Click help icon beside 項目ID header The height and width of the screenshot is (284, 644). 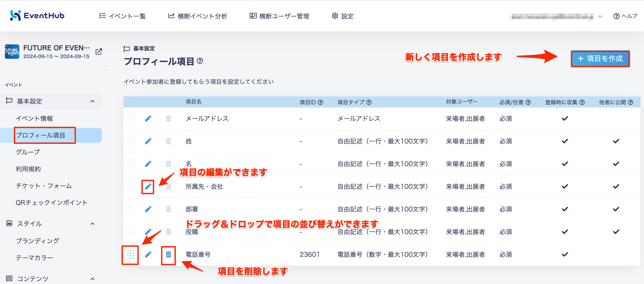(320, 103)
